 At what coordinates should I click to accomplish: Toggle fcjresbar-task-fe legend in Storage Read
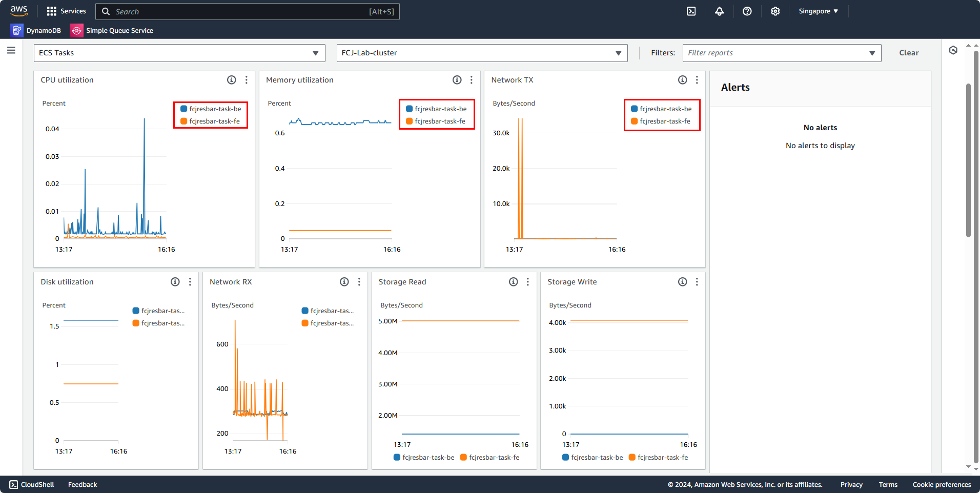coord(490,458)
